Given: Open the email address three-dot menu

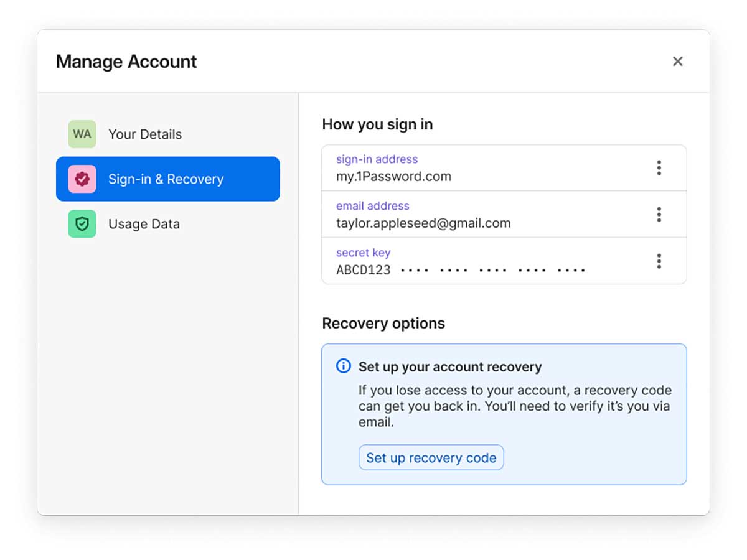Looking at the screenshot, I should point(659,215).
